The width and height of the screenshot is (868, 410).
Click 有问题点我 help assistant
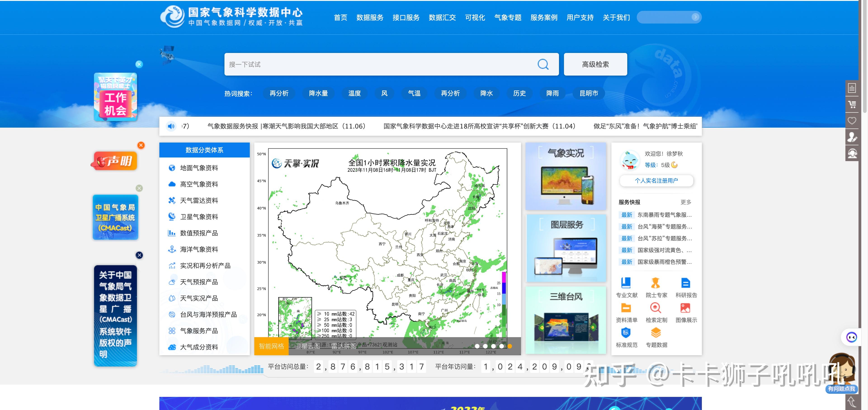(841, 389)
